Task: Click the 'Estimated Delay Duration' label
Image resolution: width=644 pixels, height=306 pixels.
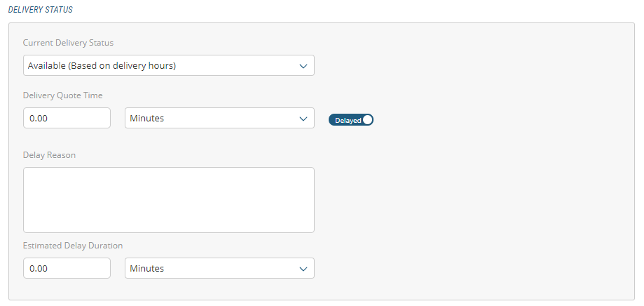Action: [x=73, y=246]
